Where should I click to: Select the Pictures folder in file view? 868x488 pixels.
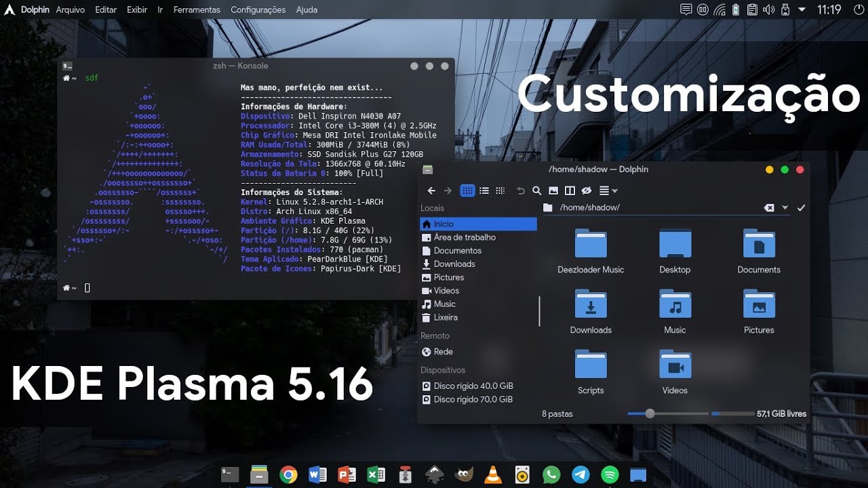pos(759,311)
